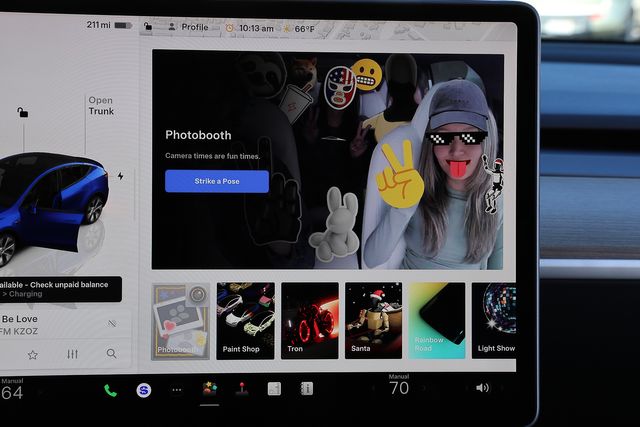Open the all apps three-dot menu
This screenshot has width=640, height=427.
[177, 390]
